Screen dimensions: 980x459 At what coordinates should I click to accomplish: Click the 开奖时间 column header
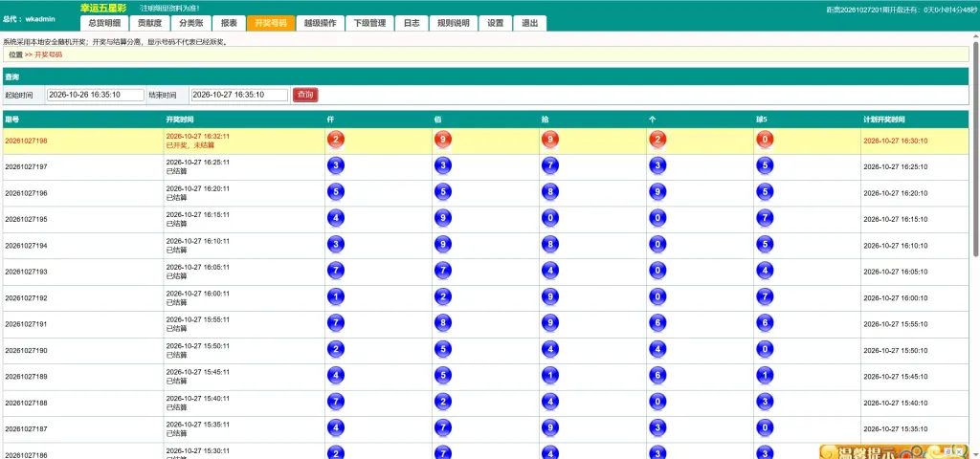(x=179, y=120)
